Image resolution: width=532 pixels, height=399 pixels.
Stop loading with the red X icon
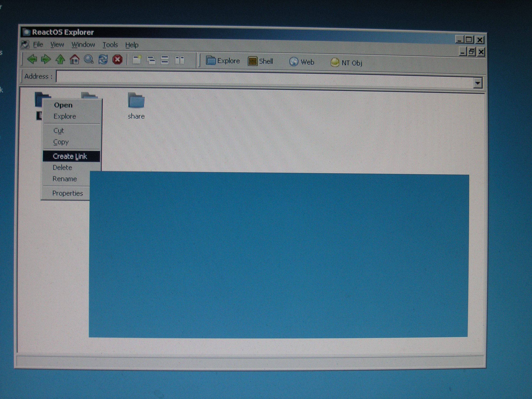(x=117, y=60)
